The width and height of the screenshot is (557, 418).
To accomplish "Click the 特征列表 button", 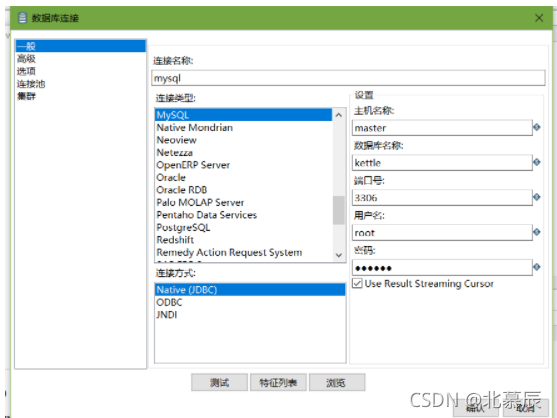I will pyautogui.click(x=278, y=382).
